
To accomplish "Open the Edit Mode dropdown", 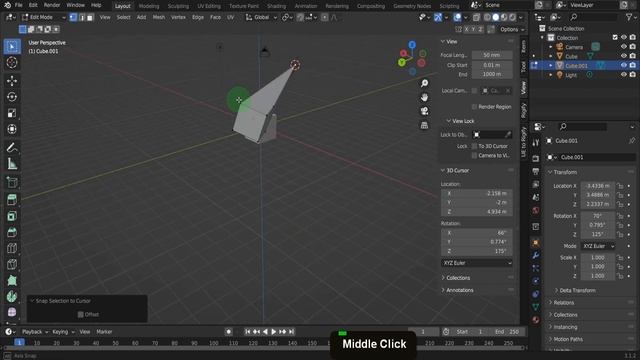I will point(43,17).
